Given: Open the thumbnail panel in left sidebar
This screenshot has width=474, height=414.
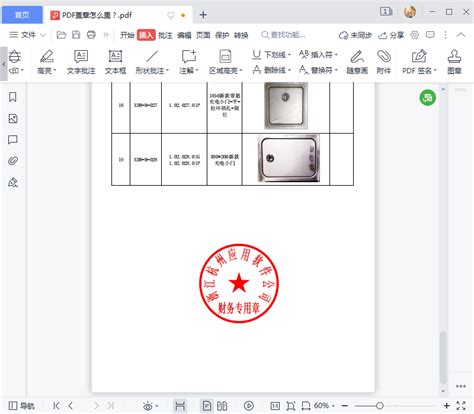Looking at the screenshot, I should click(x=13, y=119).
